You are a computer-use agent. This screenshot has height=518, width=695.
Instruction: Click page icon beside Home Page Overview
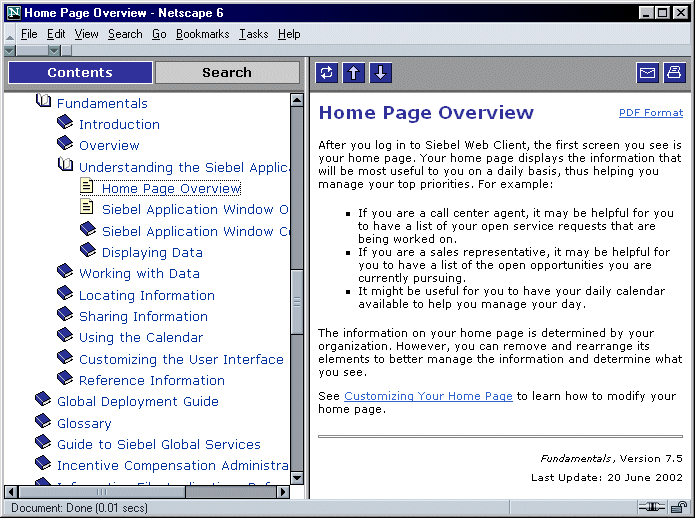(86, 186)
